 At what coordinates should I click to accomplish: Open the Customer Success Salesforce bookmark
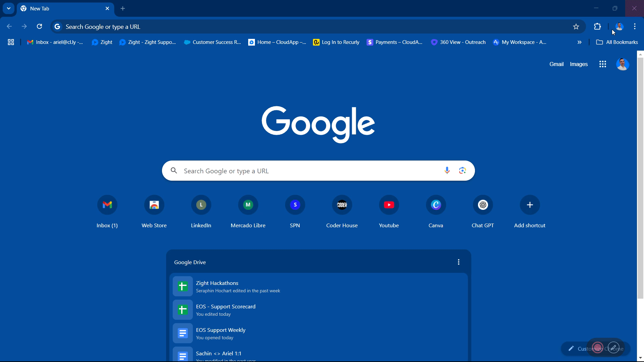pyautogui.click(x=212, y=42)
